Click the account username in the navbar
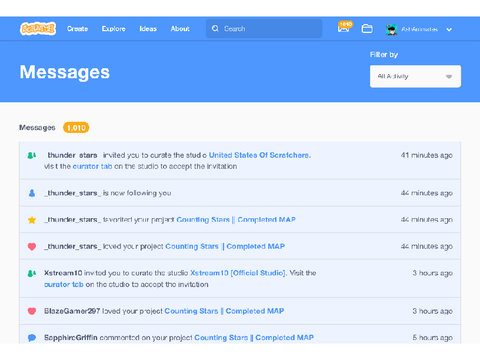Viewport: 480px width, 360px height. coord(419,29)
